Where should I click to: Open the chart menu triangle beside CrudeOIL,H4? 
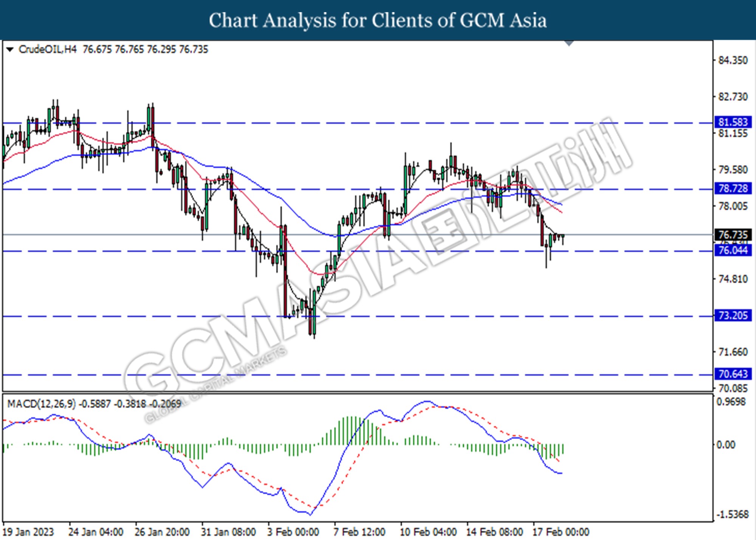(10, 50)
